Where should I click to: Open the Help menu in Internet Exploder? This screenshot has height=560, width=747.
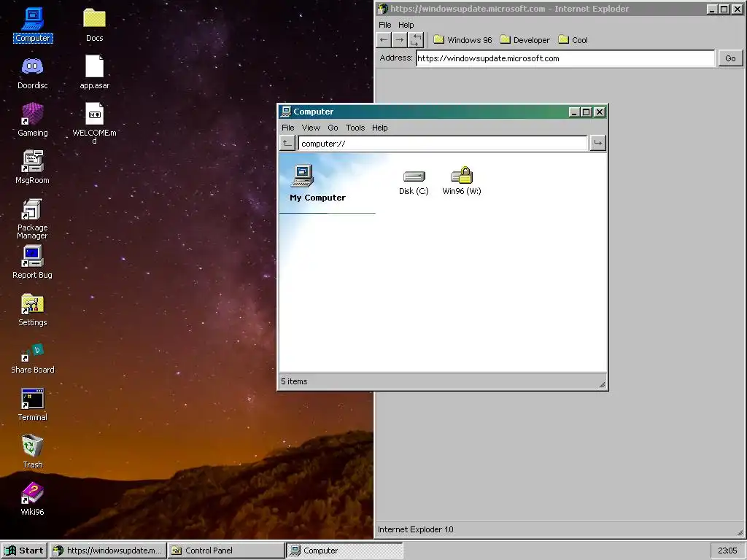pos(406,25)
